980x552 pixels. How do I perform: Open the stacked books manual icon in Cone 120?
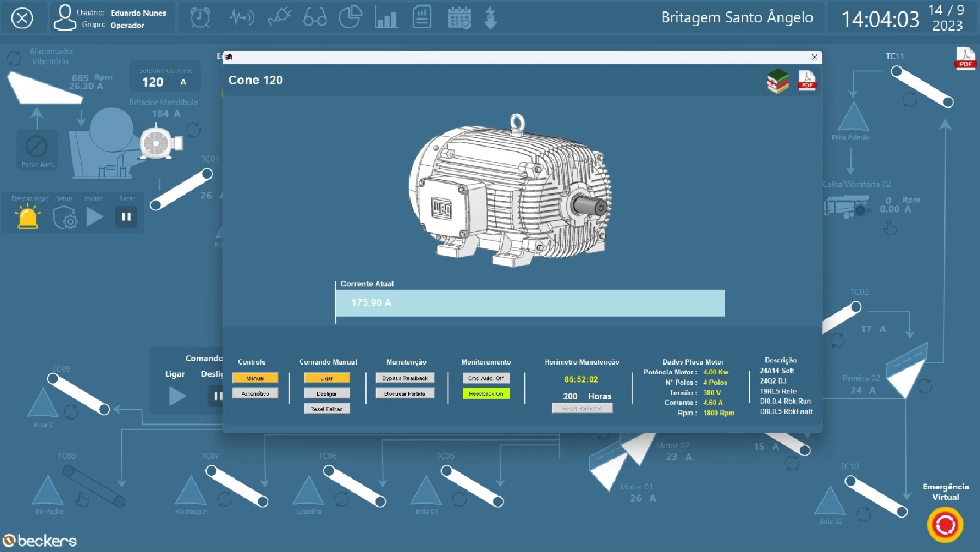[x=778, y=81]
